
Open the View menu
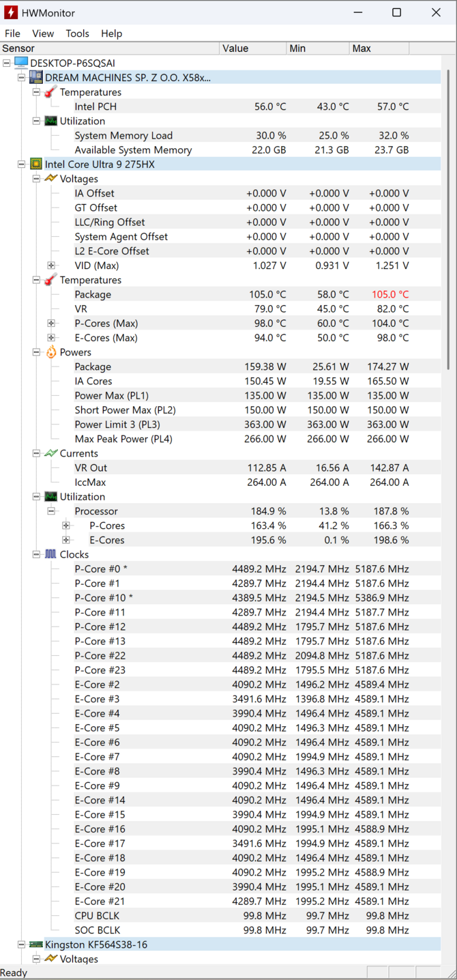point(43,33)
